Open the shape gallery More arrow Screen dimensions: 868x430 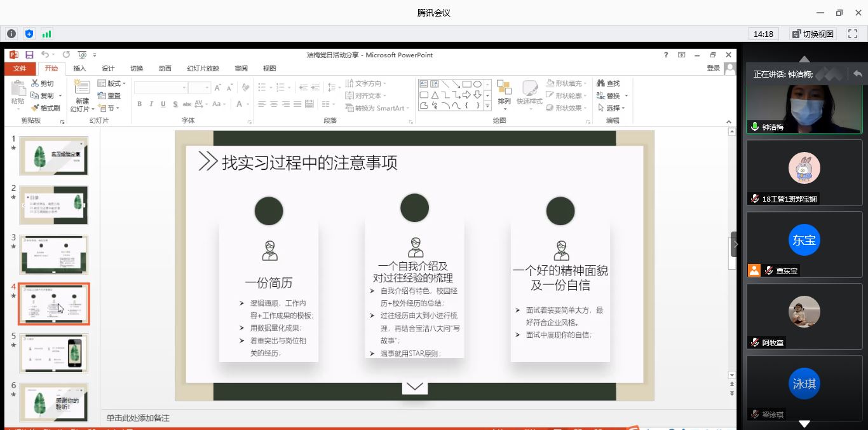(x=487, y=106)
